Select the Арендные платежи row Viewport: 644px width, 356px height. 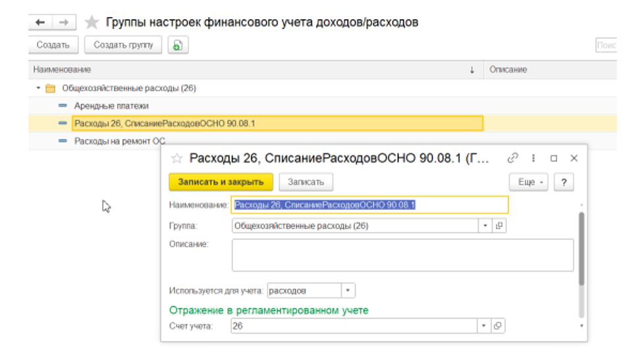[111, 105]
